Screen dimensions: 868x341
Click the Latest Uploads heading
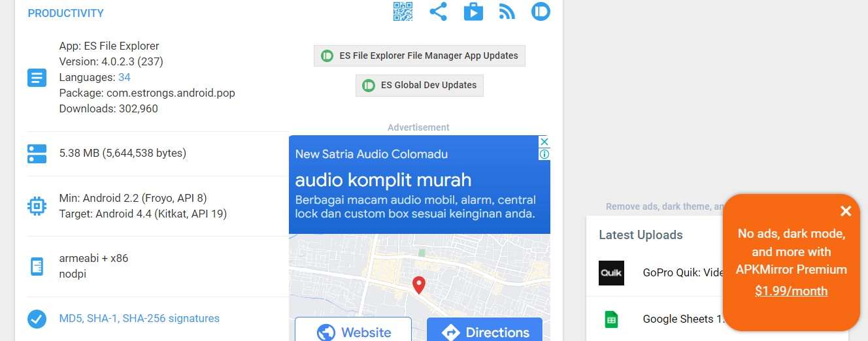(641, 235)
